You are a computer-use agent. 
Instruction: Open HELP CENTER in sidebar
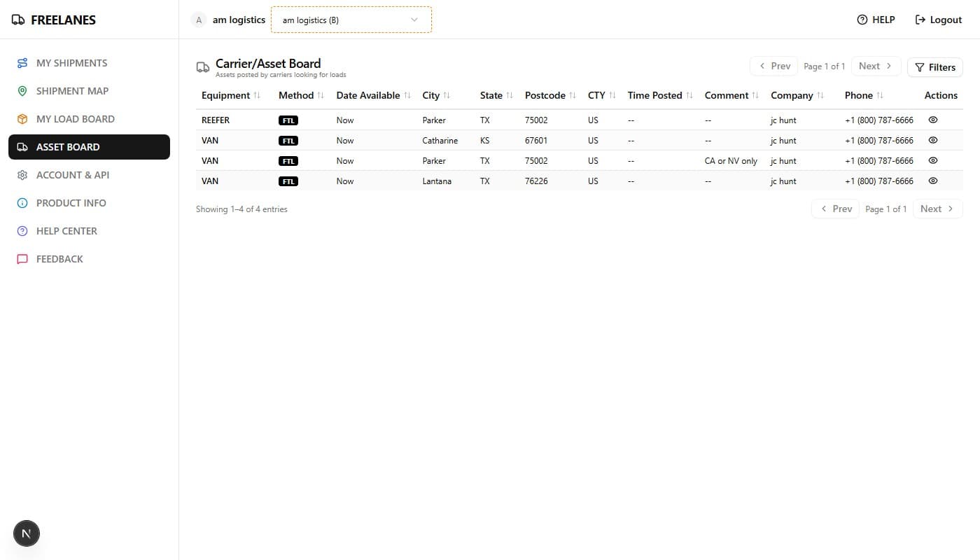click(x=89, y=231)
